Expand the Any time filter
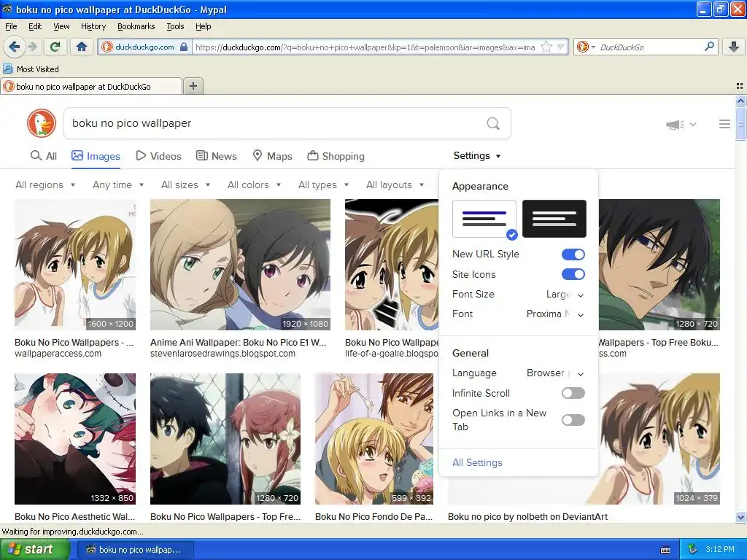 pyautogui.click(x=118, y=184)
